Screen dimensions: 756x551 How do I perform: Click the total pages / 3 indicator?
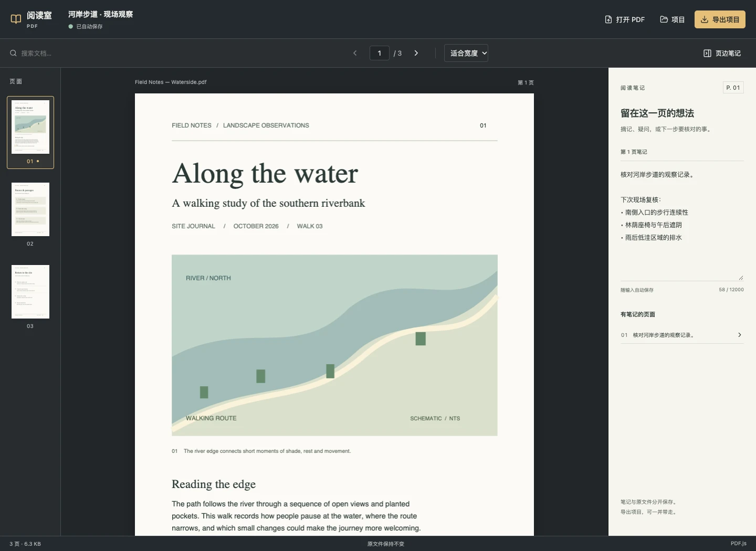pyautogui.click(x=397, y=53)
